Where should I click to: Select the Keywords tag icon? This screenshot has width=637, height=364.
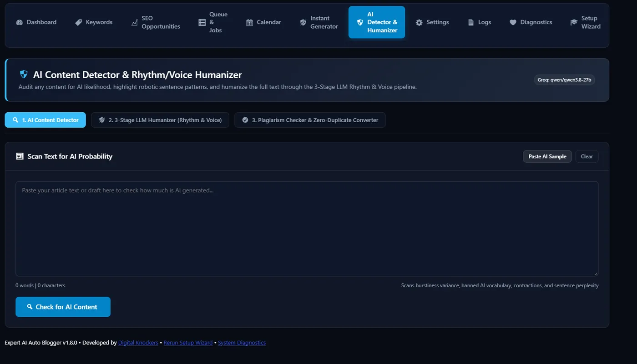[x=79, y=22]
